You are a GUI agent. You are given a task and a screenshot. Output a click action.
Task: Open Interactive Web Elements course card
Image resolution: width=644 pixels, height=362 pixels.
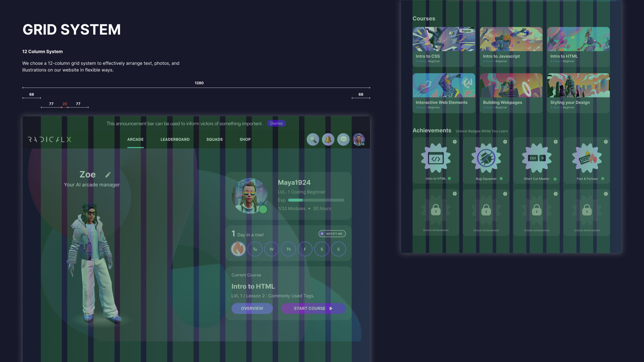pyautogui.click(x=444, y=93)
